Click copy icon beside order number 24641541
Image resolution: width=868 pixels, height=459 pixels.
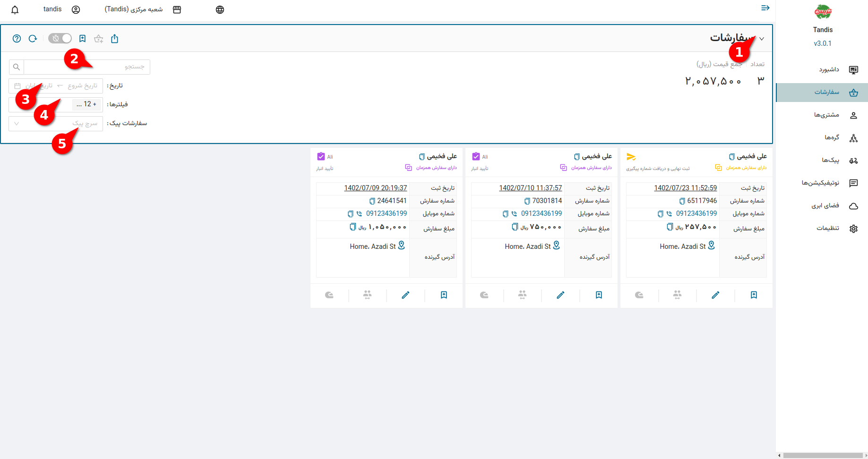point(372,201)
